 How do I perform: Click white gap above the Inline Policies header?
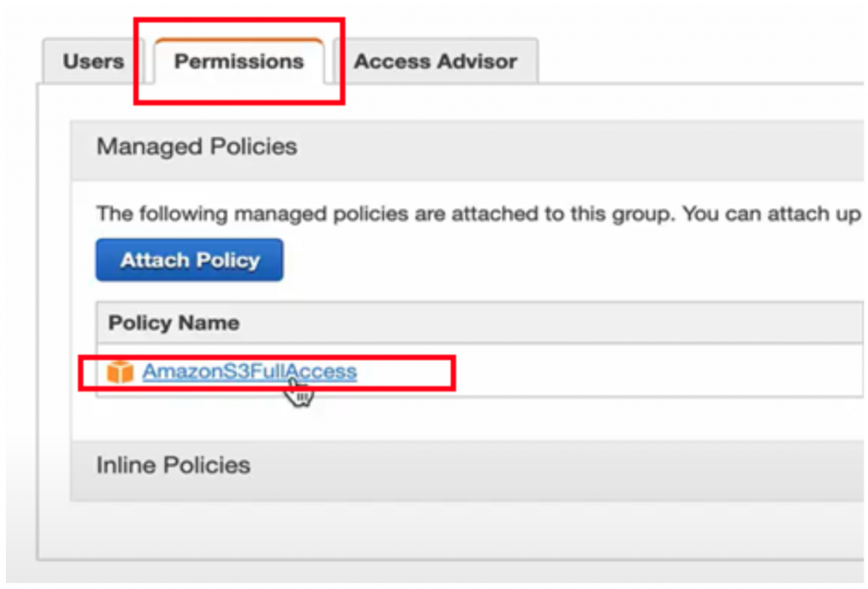pos(424,420)
